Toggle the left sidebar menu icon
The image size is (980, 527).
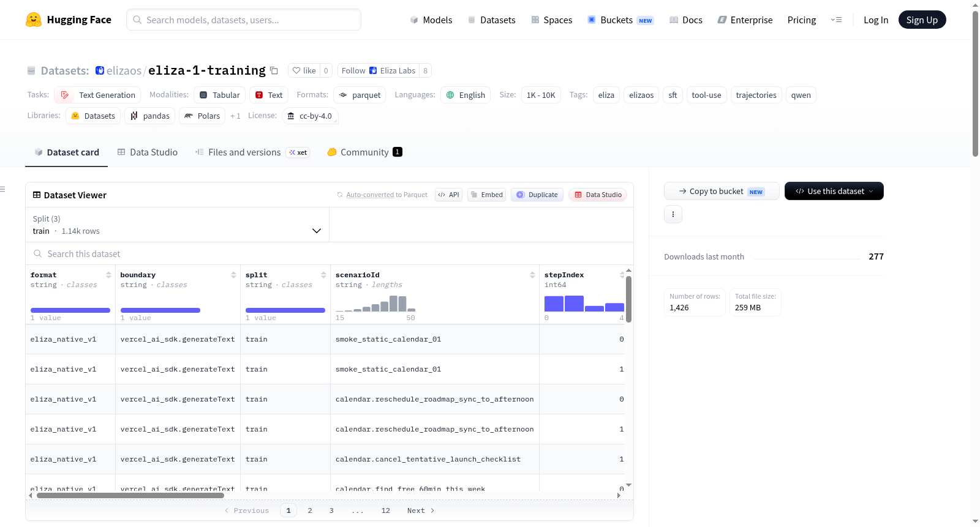tap(2, 189)
